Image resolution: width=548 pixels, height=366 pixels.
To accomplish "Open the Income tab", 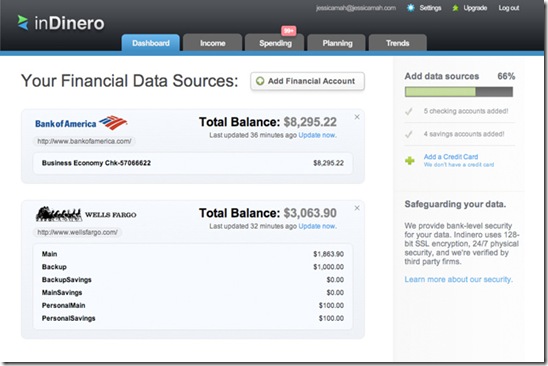I will click(x=212, y=43).
